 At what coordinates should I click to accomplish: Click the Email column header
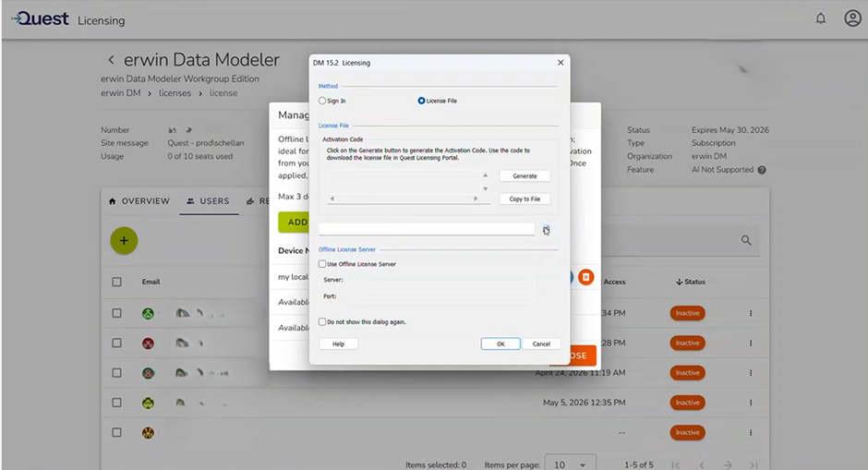(151, 282)
